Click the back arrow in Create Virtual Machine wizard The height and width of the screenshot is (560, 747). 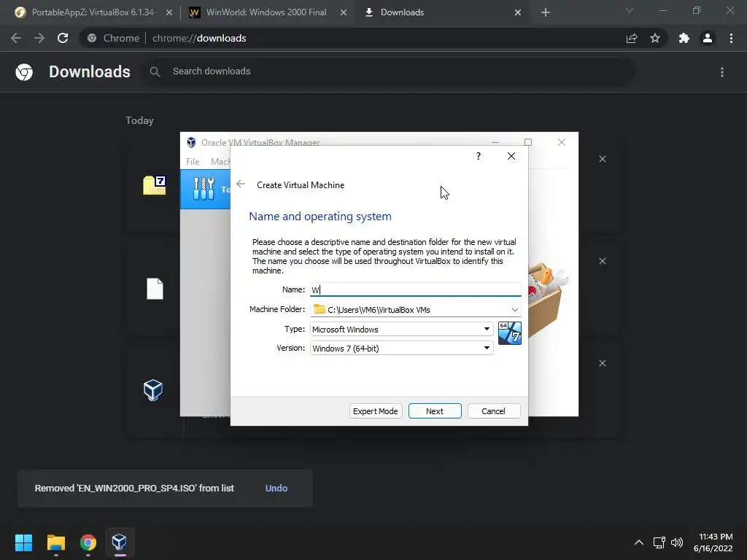tap(241, 184)
